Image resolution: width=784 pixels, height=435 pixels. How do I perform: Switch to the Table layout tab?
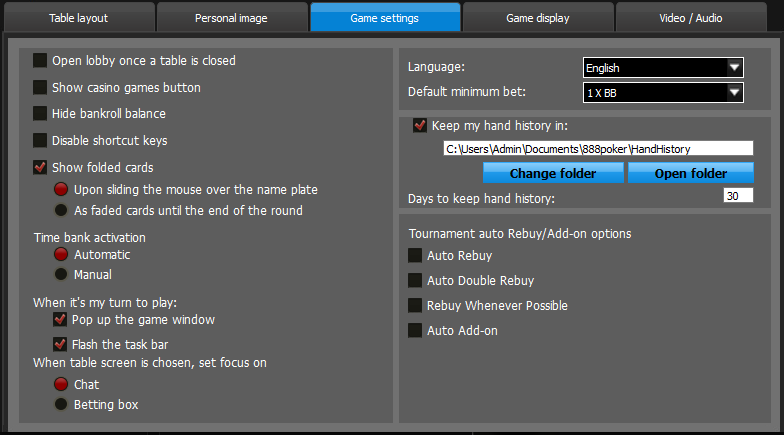(78, 18)
